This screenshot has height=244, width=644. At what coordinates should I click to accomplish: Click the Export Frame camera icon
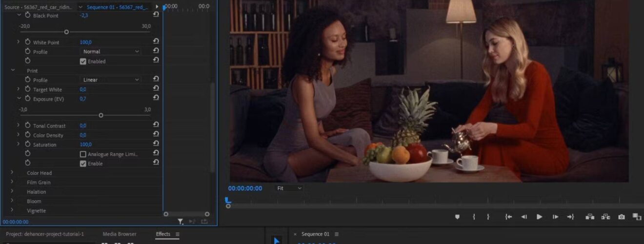[x=621, y=217]
